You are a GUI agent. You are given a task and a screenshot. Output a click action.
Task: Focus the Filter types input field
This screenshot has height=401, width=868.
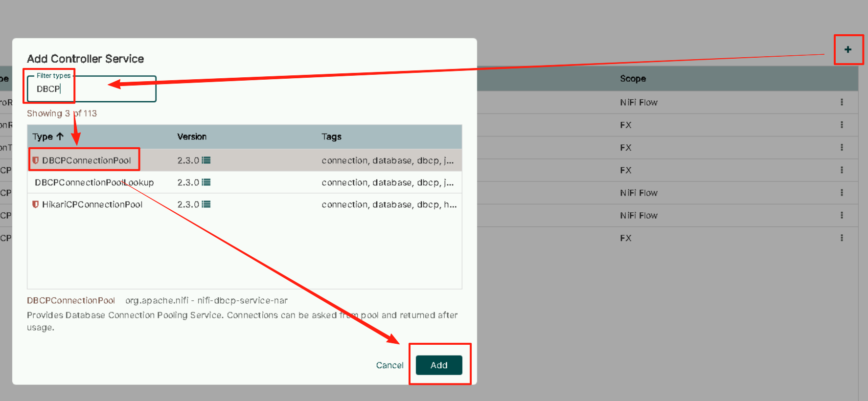tap(91, 89)
